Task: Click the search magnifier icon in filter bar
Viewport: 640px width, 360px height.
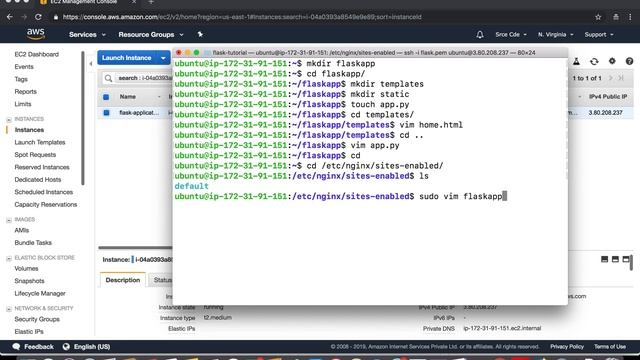Action: coord(108,78)
